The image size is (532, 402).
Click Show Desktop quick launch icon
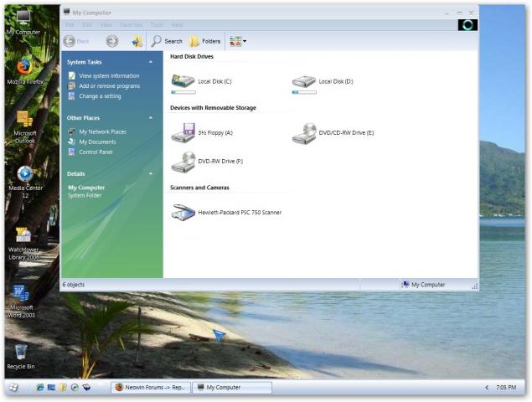[52, 388]
